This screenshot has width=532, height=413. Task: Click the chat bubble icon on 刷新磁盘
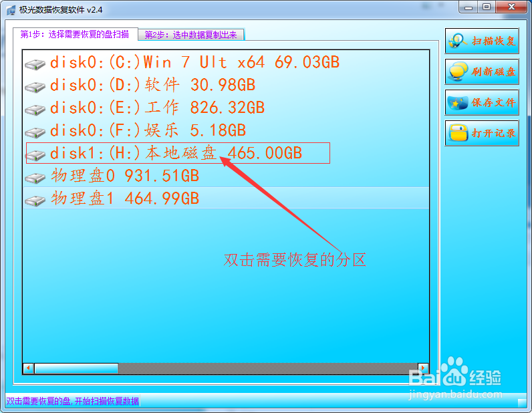[x=458, y=72]
